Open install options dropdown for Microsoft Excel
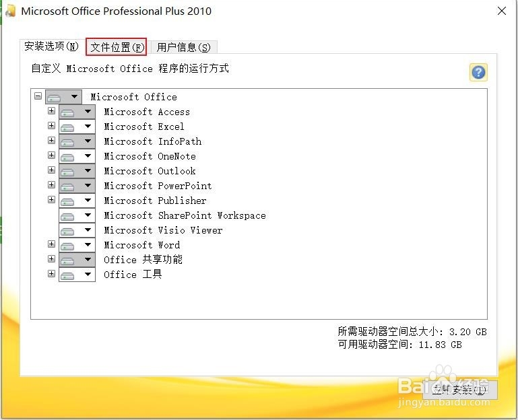The width and height of the screenshot is (518, 420). pyautogui.click(x=77, y=127)
